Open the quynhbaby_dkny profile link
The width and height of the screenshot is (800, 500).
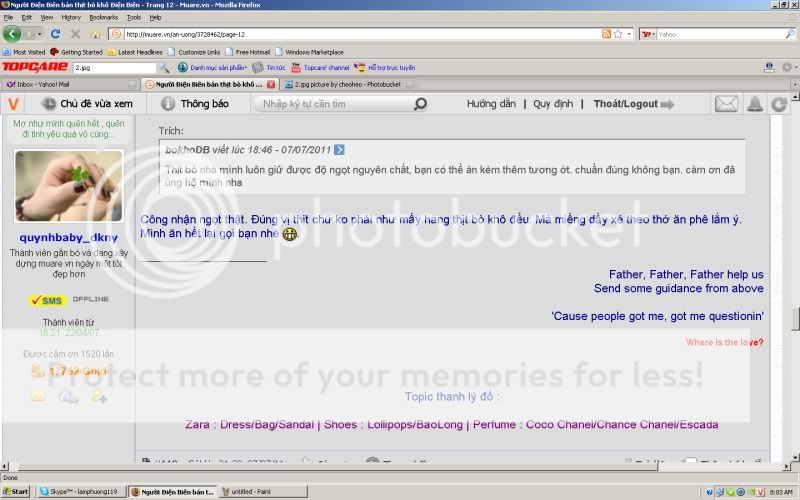coord(68,237)
